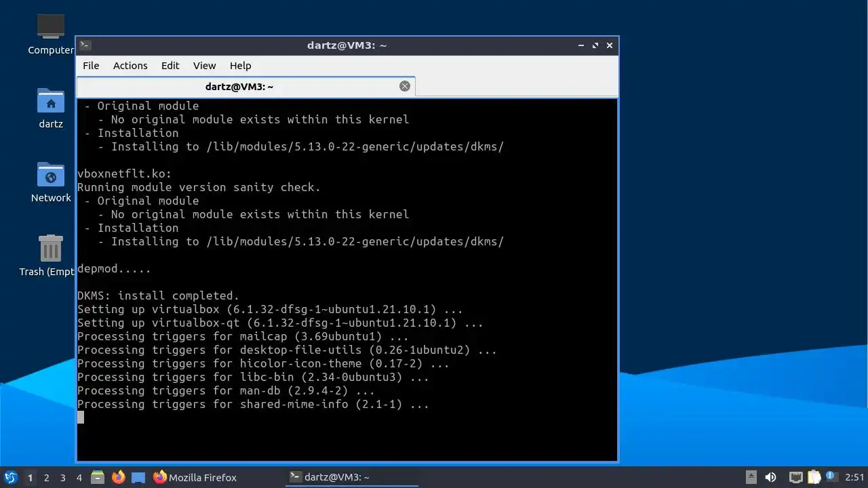The width and height of the screenshot is (868, 488).
Task: Click 'Processing triggers for man-db' line
Action: [226, 390]
